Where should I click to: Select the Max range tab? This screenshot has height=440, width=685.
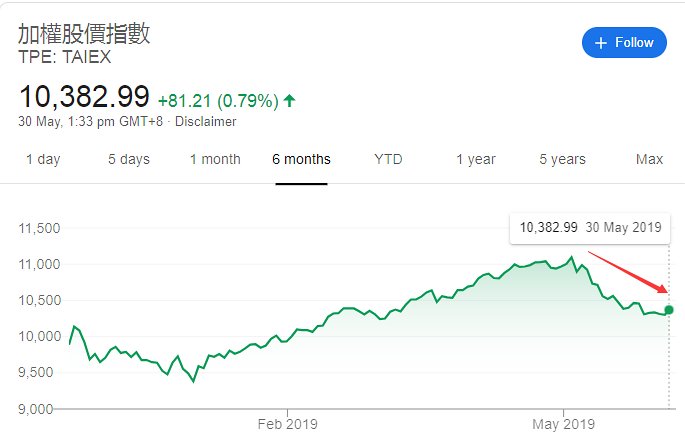pyautogui.click(x=649, y=159)
